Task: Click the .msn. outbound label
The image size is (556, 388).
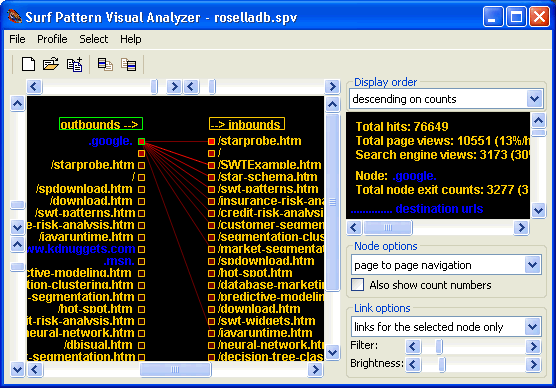Action: coord(119,261)
